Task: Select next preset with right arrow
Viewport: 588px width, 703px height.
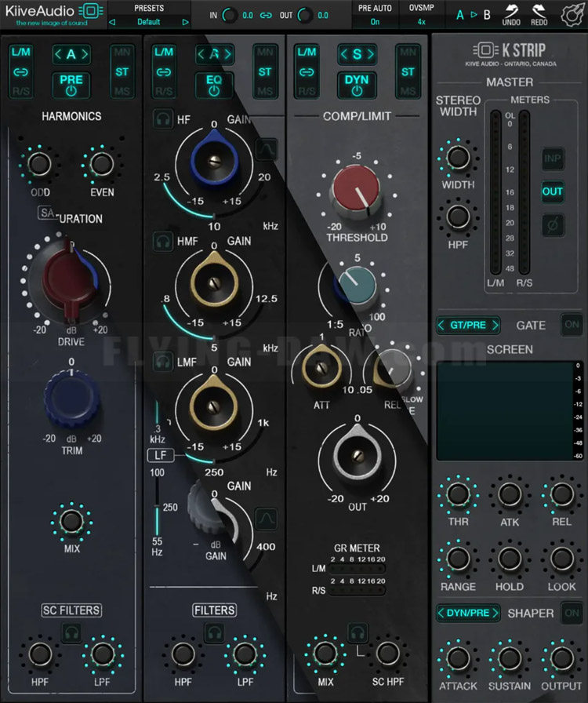Action: [x=185, y=21]
